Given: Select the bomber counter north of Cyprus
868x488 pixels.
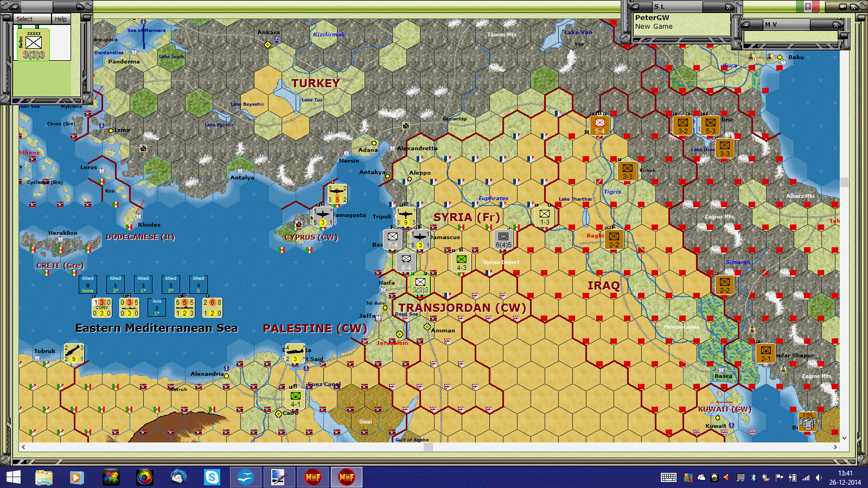Looking at the screenshot, I should (x=337, y=194).
